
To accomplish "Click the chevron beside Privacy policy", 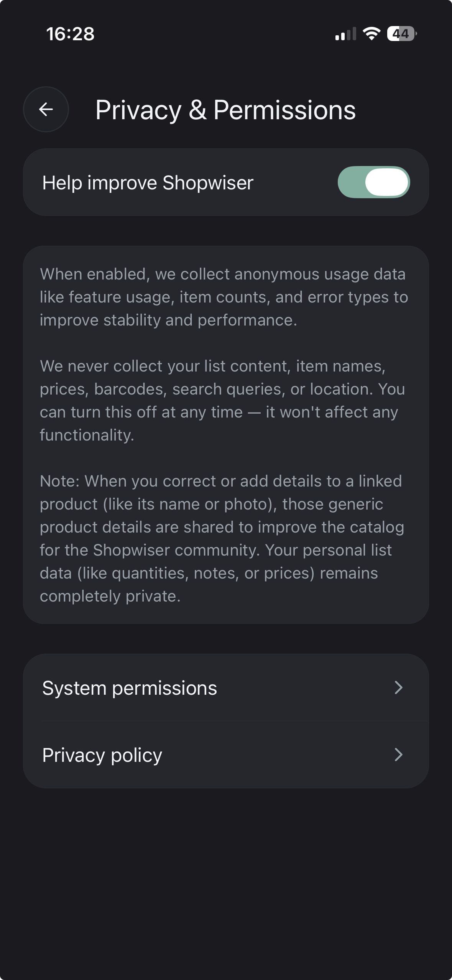I will 399,755.
